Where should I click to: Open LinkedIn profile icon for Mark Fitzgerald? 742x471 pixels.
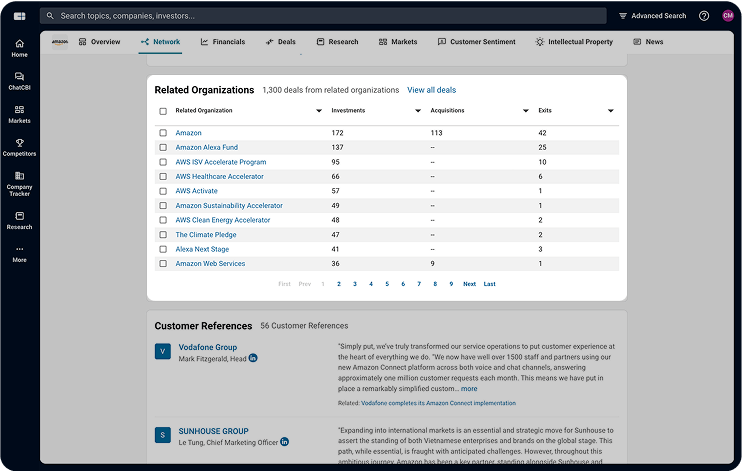(253, 358)
